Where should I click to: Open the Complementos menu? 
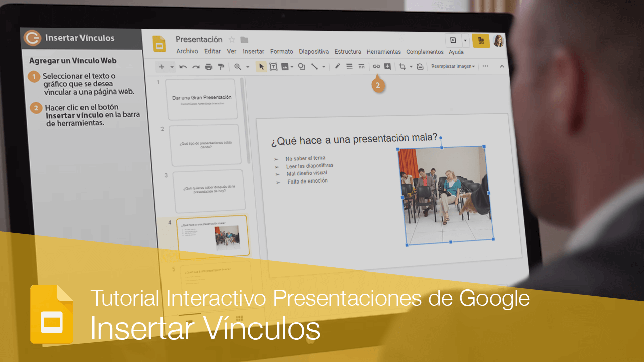[x=425, y=52]
